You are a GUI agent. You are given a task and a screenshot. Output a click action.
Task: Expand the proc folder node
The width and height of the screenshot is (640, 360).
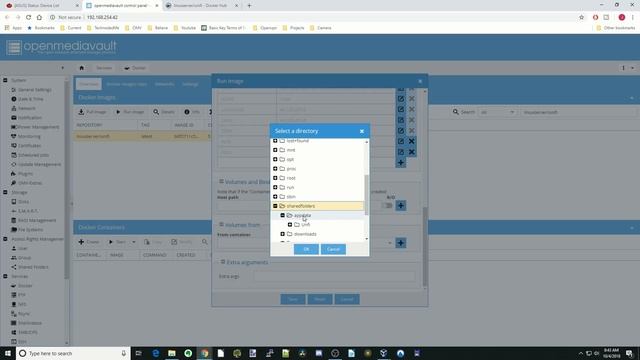tap(275, 169)
